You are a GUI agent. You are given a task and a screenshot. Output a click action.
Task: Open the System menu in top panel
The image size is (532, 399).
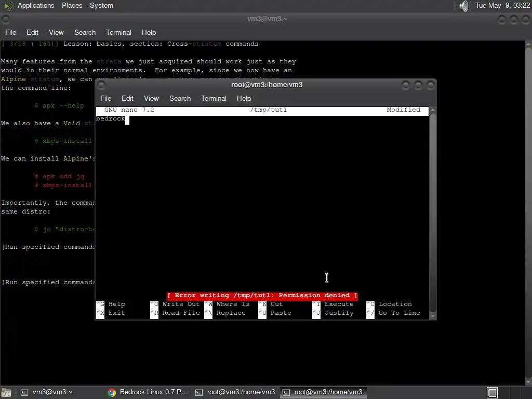pyautogui.click(x=101, y=5)
